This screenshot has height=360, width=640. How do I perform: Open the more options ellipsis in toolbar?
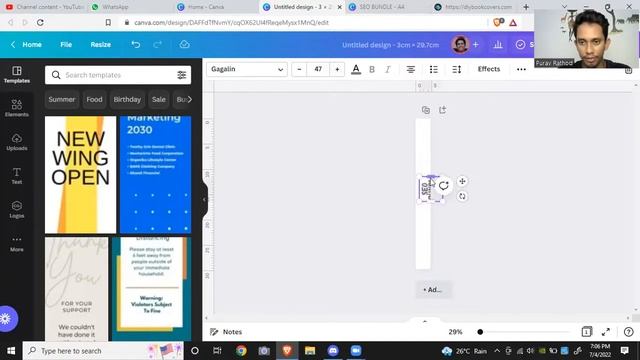tap(521, 69)
